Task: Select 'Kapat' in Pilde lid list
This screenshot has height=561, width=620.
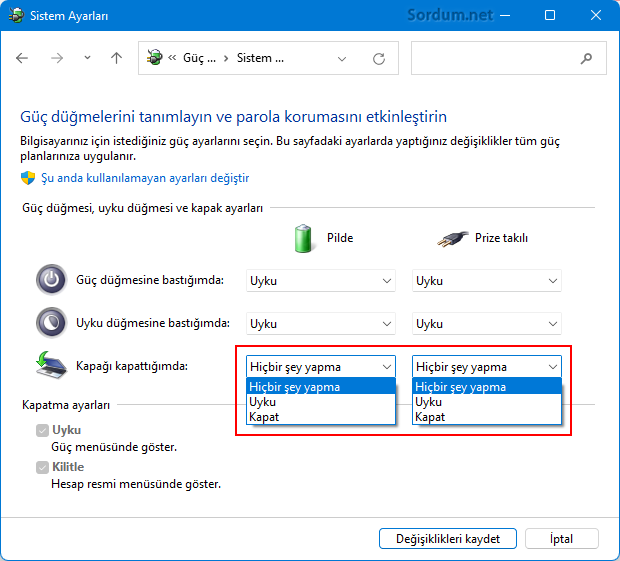Action: pyautogui.click(x=321, y=417)
